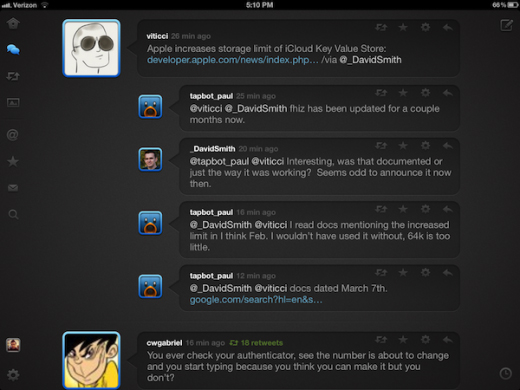Open the search magnifier icon
Viewport: 520px width, 390px height.
[13, 214]
